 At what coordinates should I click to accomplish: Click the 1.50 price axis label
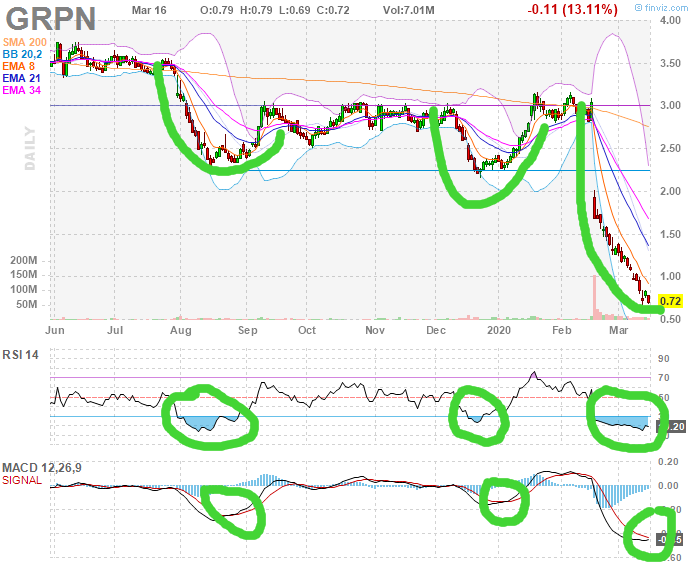coord(671,234)
